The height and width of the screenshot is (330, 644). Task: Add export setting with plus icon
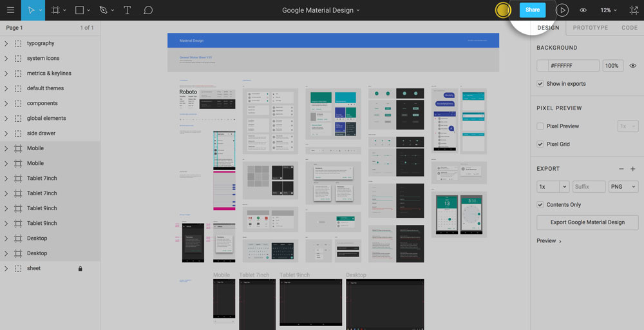tap(633, 169)
